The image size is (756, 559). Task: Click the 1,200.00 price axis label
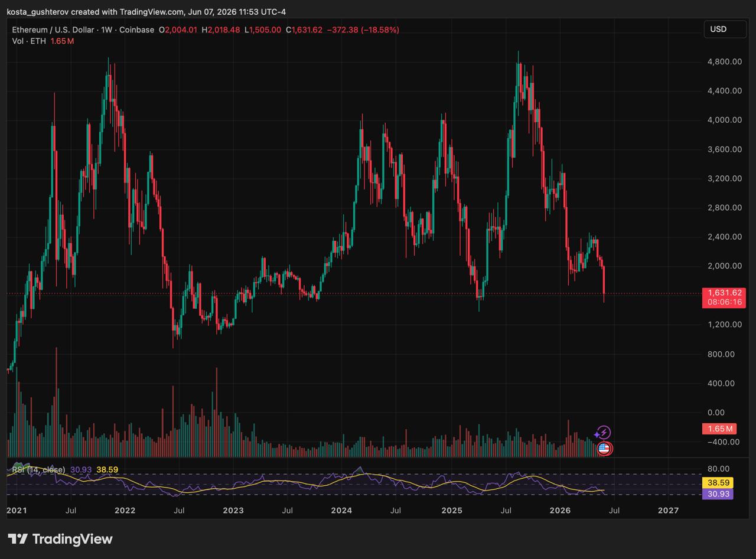(725, 325)
